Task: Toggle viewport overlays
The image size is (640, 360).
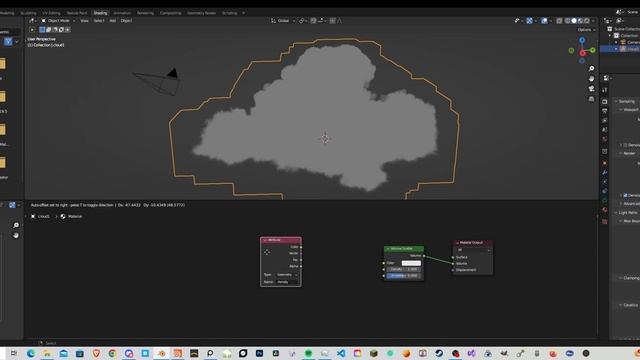Action: click(544, 20)
